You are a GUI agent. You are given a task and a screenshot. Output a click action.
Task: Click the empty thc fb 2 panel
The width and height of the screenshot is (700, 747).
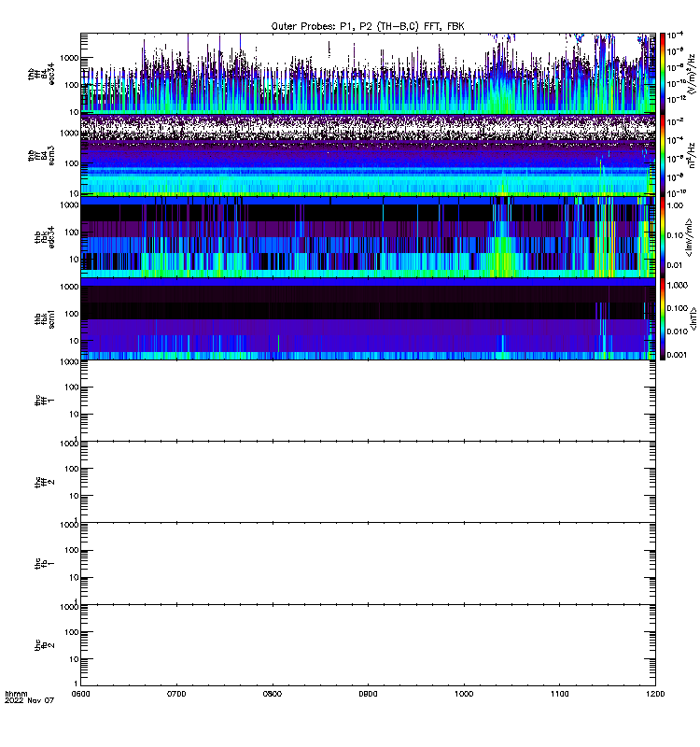(x=368, y=645)
